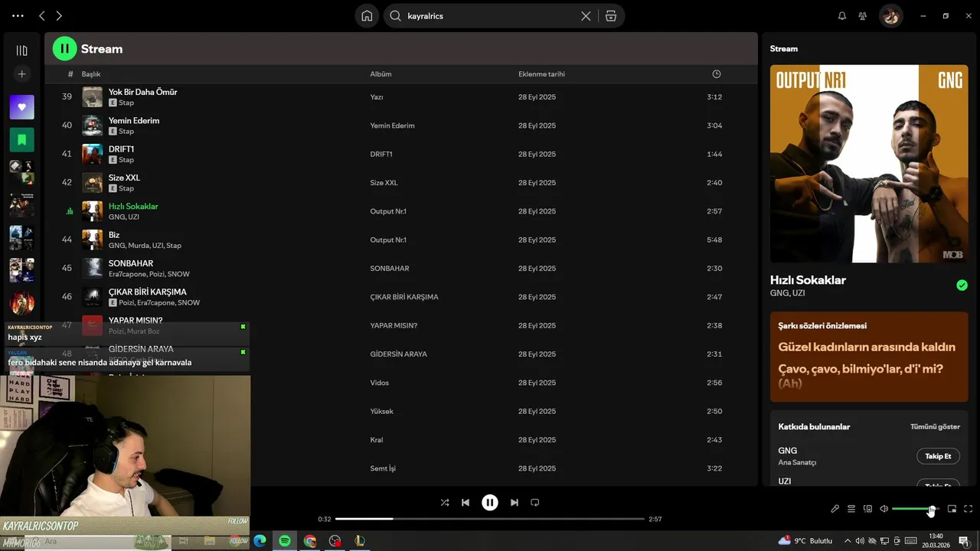980x551 pixels.
Task: Open the Friend Activity icon
Action: tap(863, 15)
